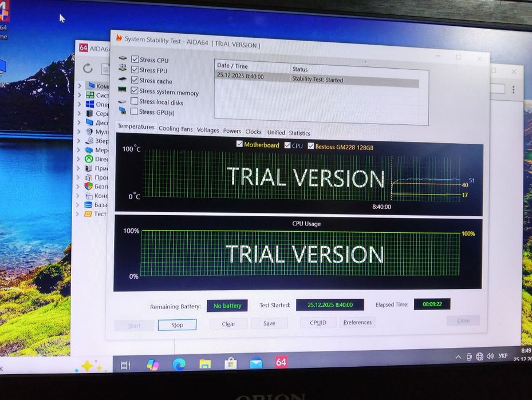Launch Copilot from the taskbar
This screenshot has height=400, width=532.
pos(152,365)
